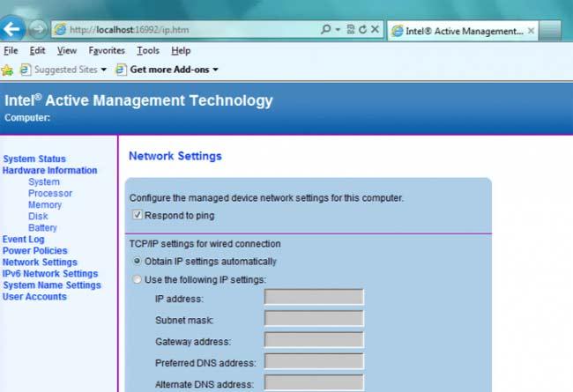Click the compatibility view icon
The height and width of the screenshot is (392, 573).
point(351,29)
